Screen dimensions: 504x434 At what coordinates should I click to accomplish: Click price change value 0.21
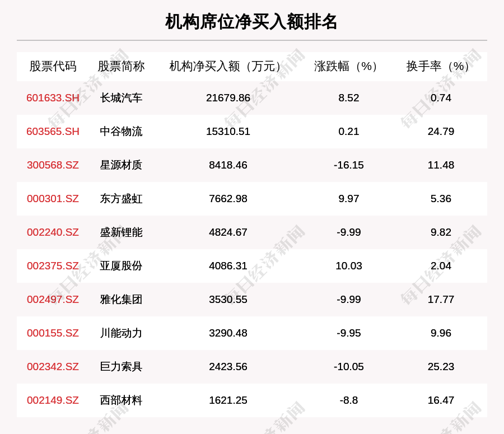tap(349, 132)
